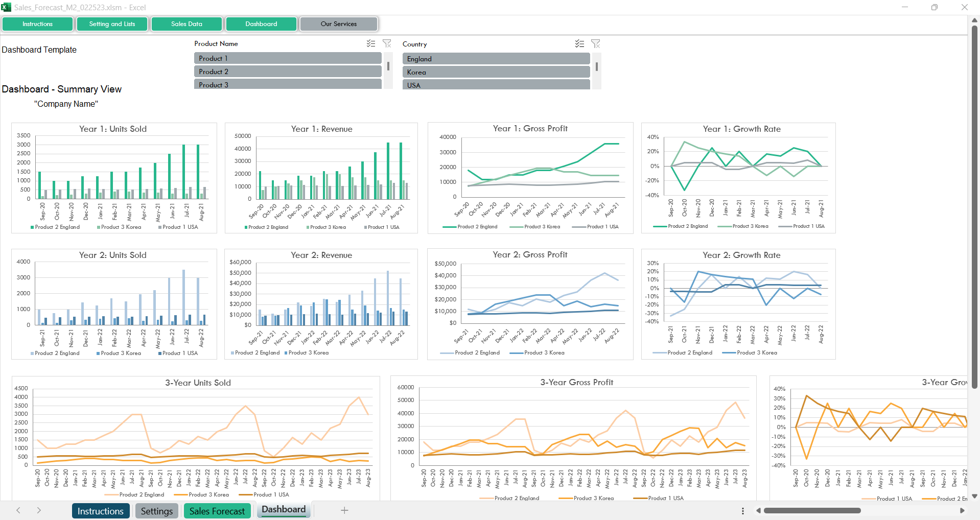Toggle Korea in Country slicer
The height and width of the screenshot is (520, 980).
(496, 73)
